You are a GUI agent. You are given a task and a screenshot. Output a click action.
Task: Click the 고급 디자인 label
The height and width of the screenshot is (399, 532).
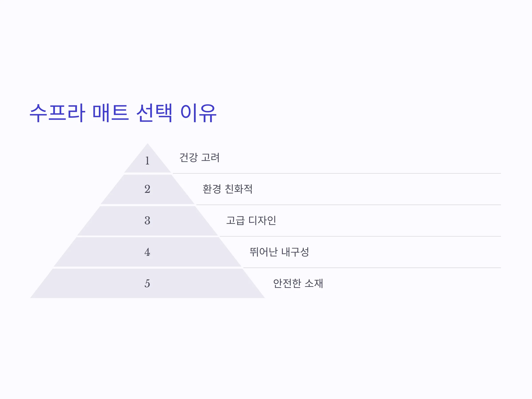(x=251, y=221)
